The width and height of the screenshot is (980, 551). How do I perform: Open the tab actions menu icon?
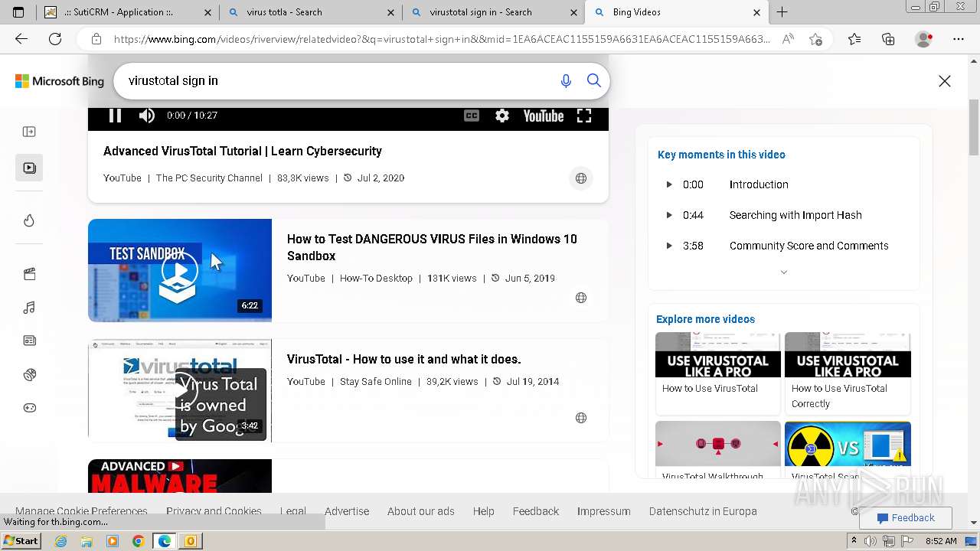click(x=18, y=12)
